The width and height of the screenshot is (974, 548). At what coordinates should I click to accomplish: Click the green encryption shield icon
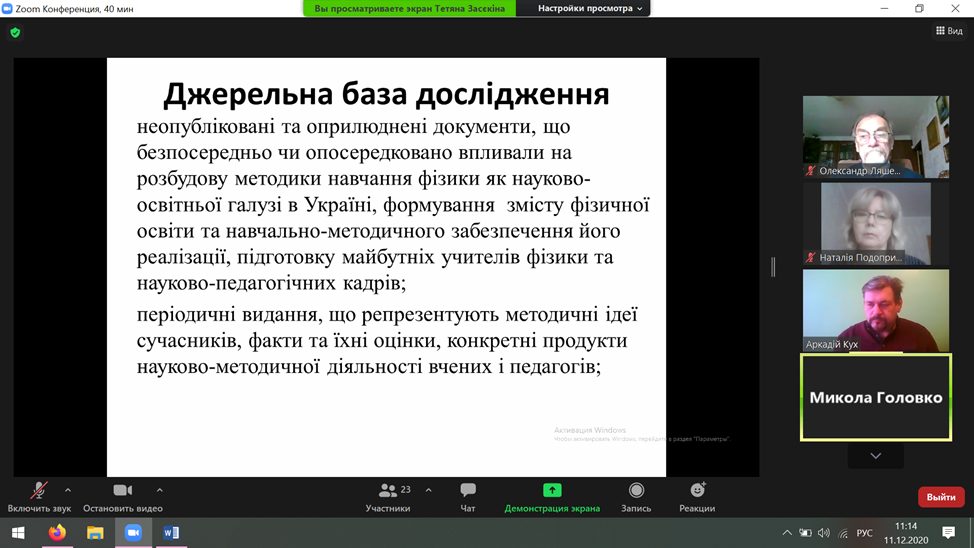(x=15, y=33)
